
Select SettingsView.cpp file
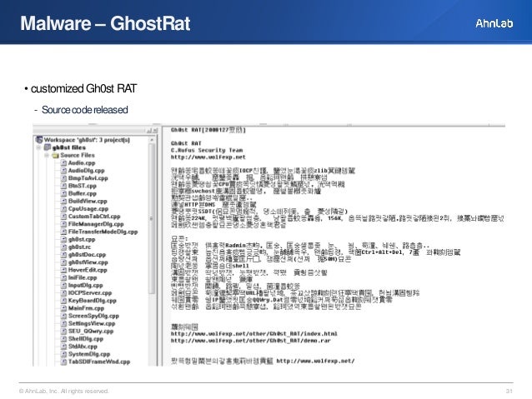click(92, 323)
